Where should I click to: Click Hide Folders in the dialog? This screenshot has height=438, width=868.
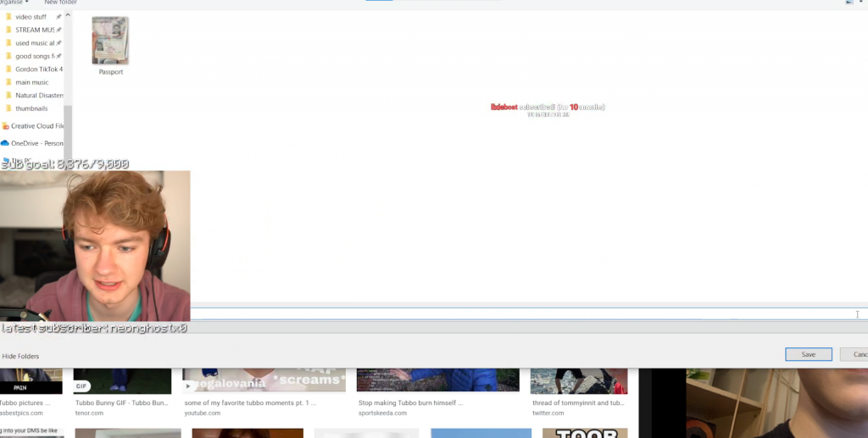coord(20,356)
